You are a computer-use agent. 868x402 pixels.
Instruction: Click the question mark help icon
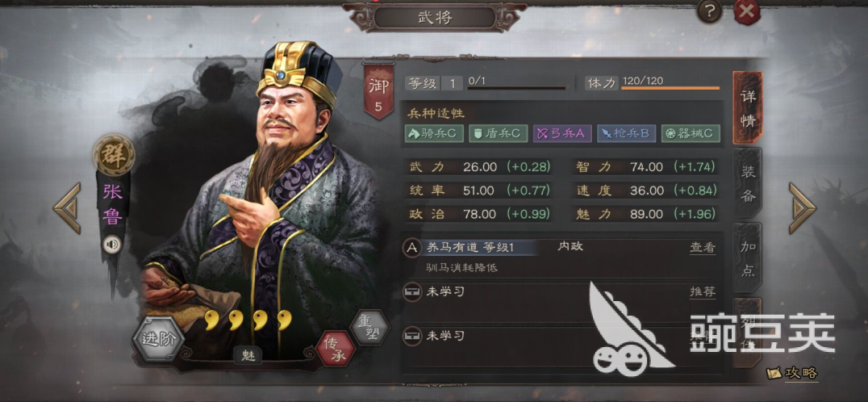pyautogui.click(x=710, y=11)
